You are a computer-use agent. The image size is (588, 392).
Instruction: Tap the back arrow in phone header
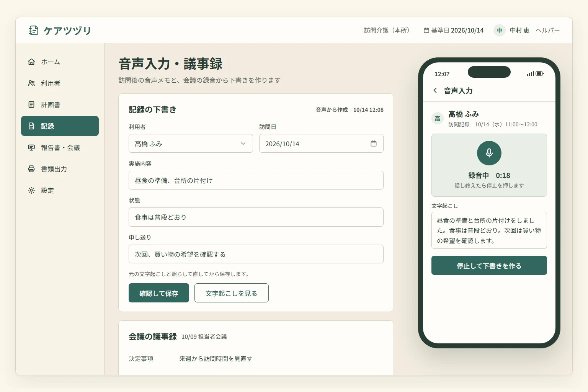coord(435,90)
